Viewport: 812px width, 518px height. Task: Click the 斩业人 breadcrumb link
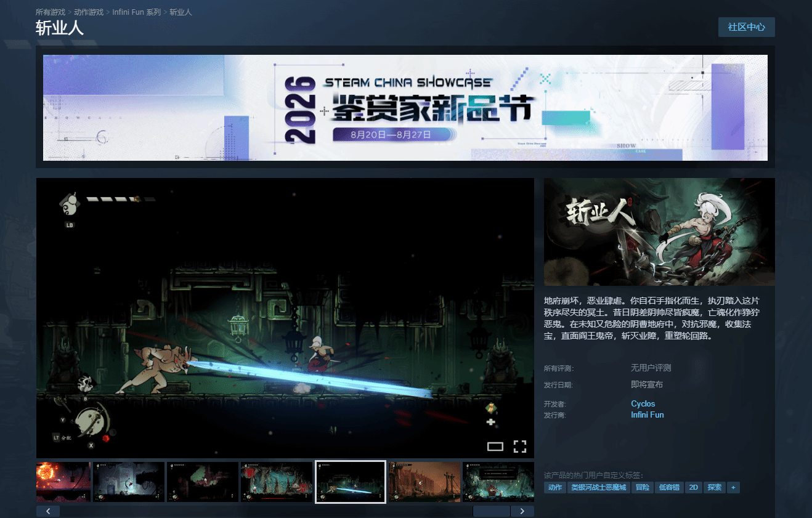(x=181, y=12)
